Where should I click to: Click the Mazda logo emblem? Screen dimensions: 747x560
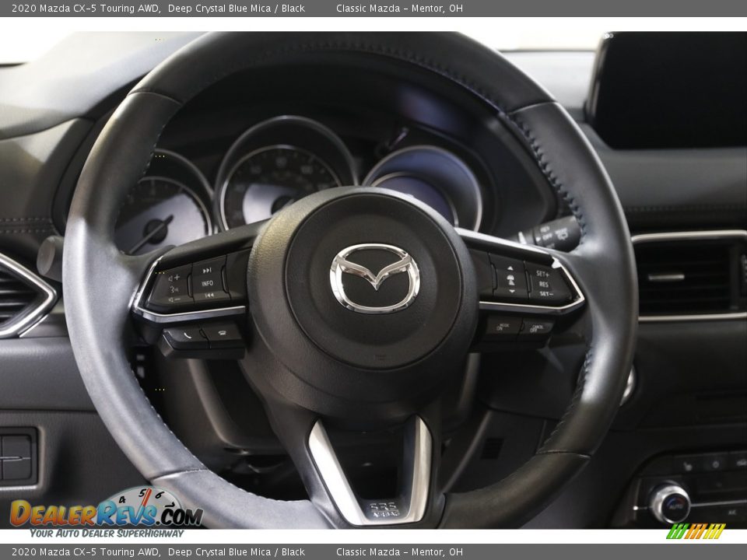373,275
